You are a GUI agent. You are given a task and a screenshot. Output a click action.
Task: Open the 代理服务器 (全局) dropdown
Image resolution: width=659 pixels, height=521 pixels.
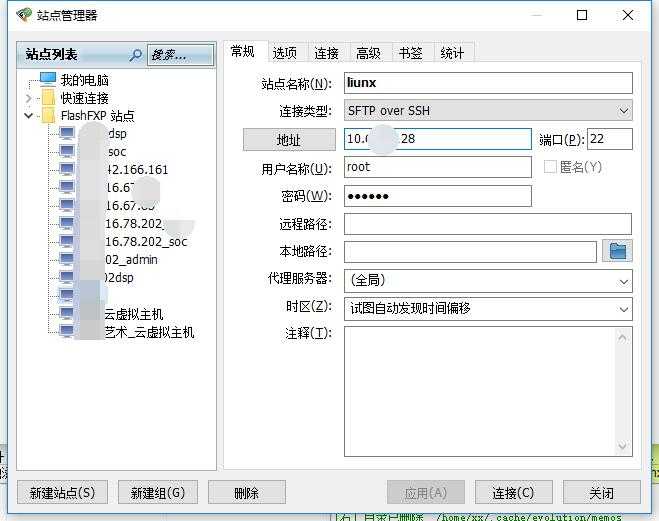coord(623,281)
